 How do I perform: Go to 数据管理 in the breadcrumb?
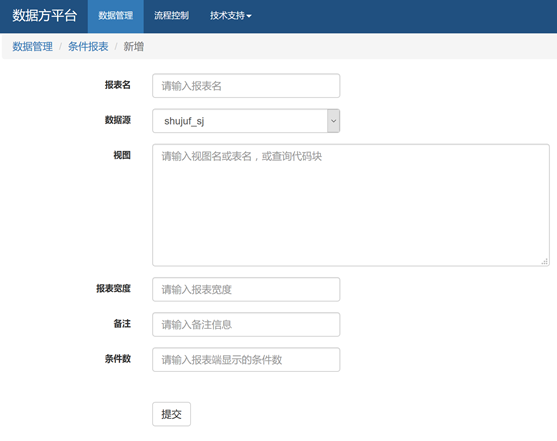pos(32,47)
